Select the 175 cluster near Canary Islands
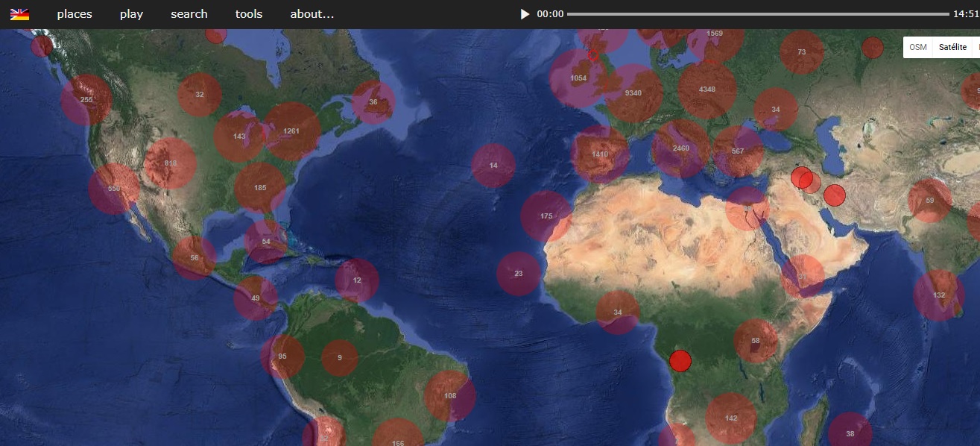Screen dimensions: 980x446 546,216
